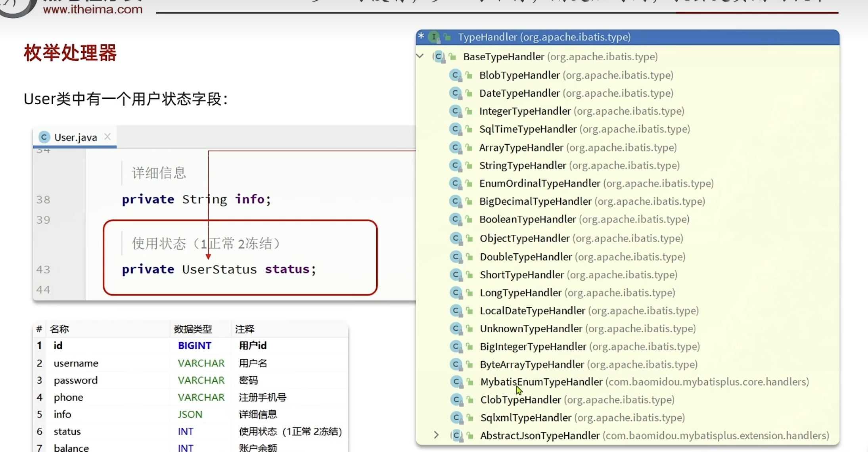Click the class icon beside EnumOrdinalTypeHandler

(x=455, y=183)
